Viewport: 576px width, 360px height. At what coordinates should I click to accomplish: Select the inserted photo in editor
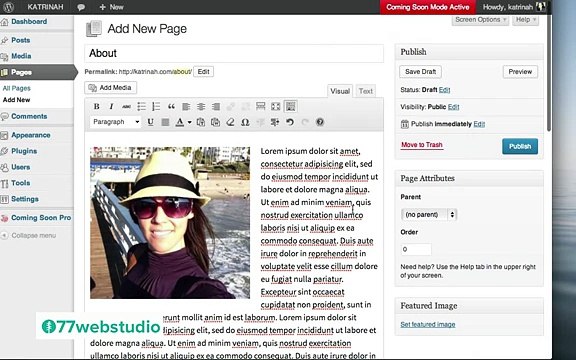[x=170, y=223]
